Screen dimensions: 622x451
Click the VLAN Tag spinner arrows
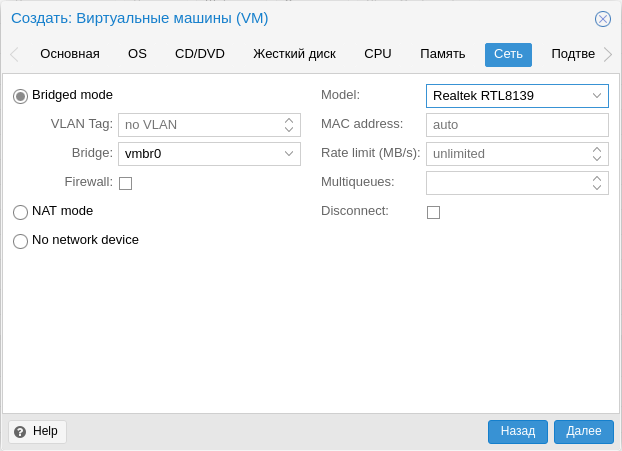pos(289,125)
